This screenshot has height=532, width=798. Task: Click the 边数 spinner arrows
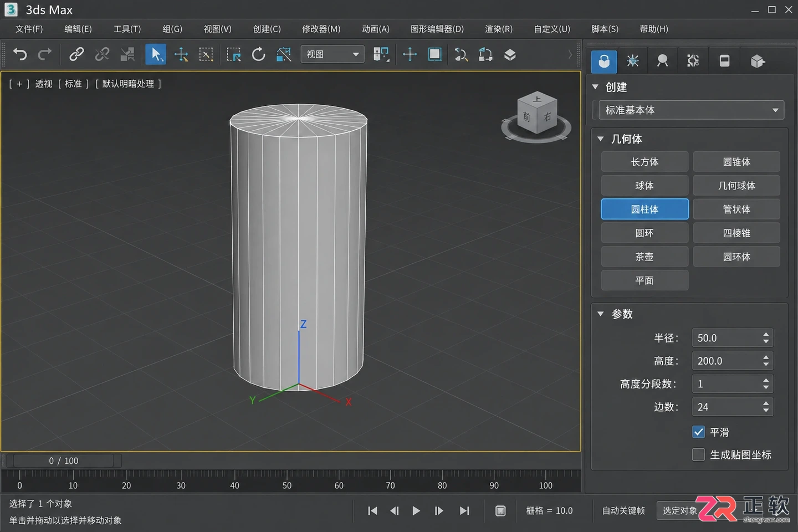(766, 407)
